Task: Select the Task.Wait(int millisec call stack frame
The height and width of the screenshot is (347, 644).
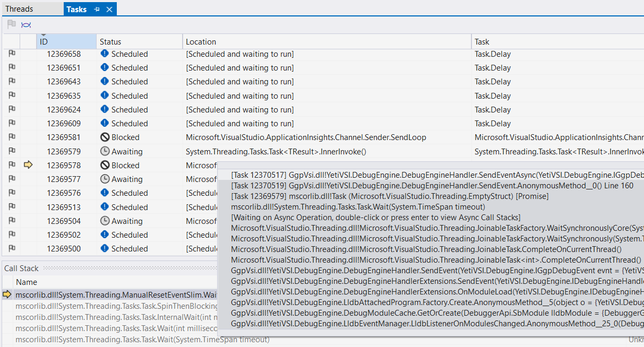Action: (x=117, y=328)
